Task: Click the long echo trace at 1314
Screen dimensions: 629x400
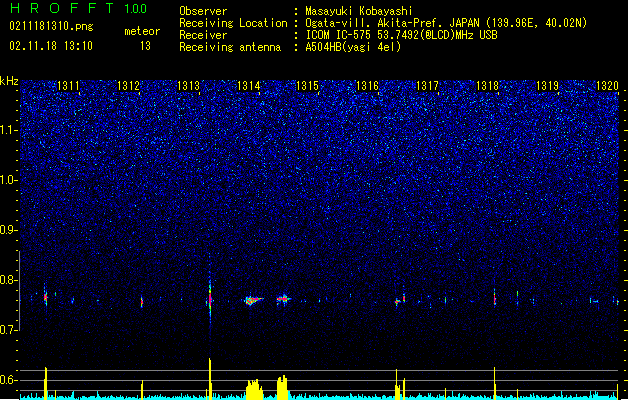Action: coord(254,300)
